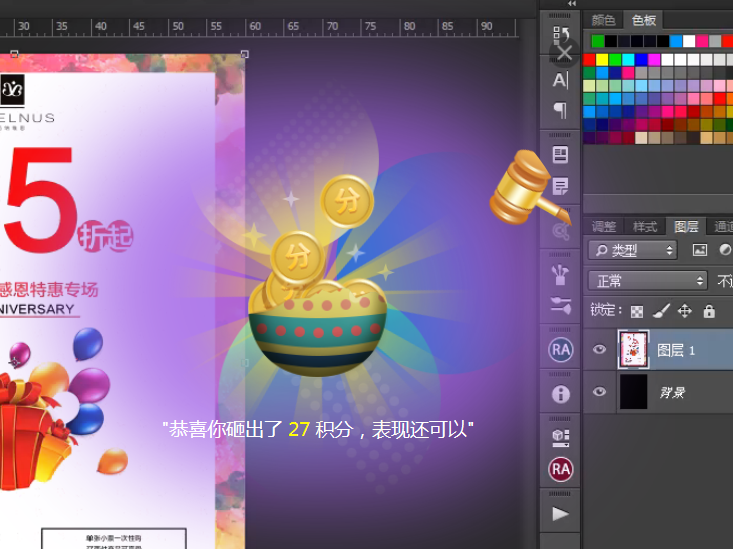Open the 正常 blend mode dropdown
The width and height of the screenshot is (733, 549).
tap(647, 281)
